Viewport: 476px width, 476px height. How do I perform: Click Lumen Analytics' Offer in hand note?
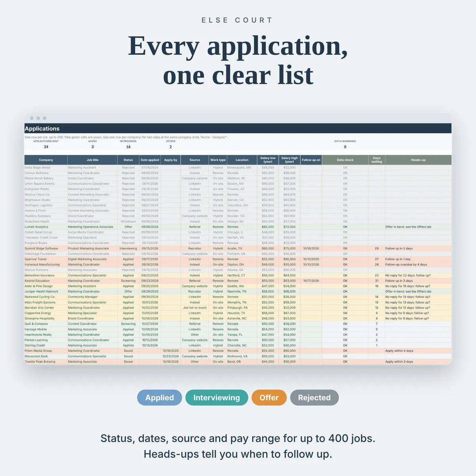pos(408,227)
